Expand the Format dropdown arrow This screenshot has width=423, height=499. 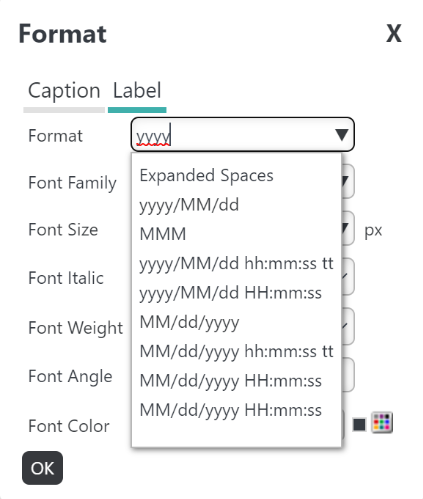(x=342, y=135)
